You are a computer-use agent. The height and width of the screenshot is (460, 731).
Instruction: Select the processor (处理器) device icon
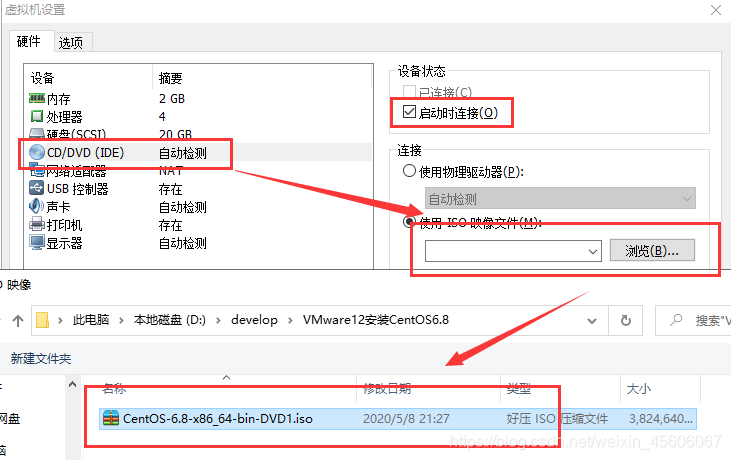pyautogui.click(x=36, y=116)
